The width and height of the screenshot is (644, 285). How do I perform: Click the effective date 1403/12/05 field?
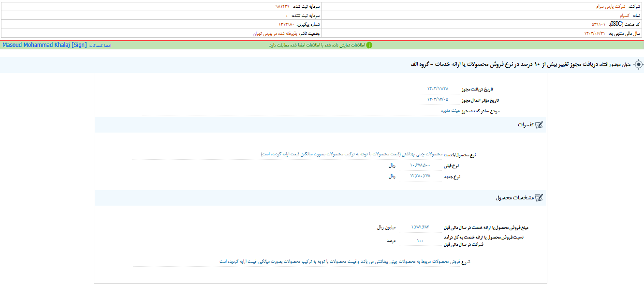pyautogui.click(x=438, y=100)
